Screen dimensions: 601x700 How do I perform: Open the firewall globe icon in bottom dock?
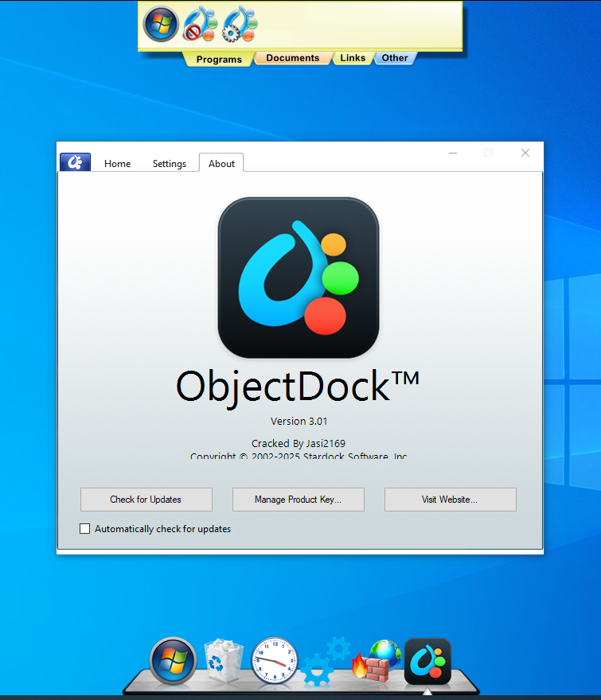coord(377,661)
